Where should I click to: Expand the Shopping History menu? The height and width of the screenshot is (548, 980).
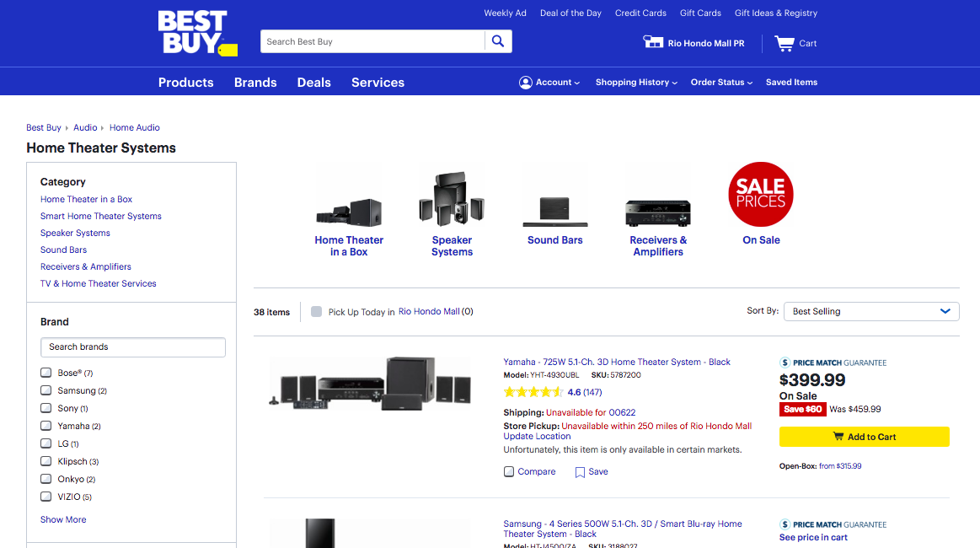coord(636,83)
